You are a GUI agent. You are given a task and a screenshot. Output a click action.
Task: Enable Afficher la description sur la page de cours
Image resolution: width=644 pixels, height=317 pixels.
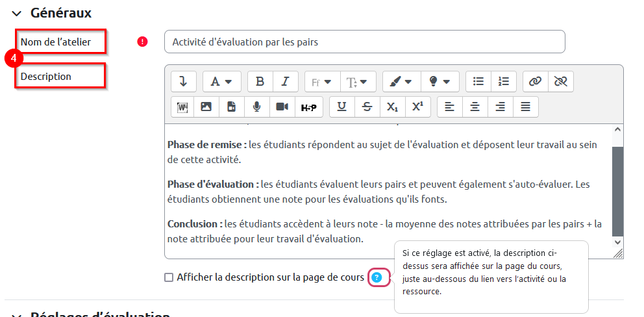pos(169,277)
